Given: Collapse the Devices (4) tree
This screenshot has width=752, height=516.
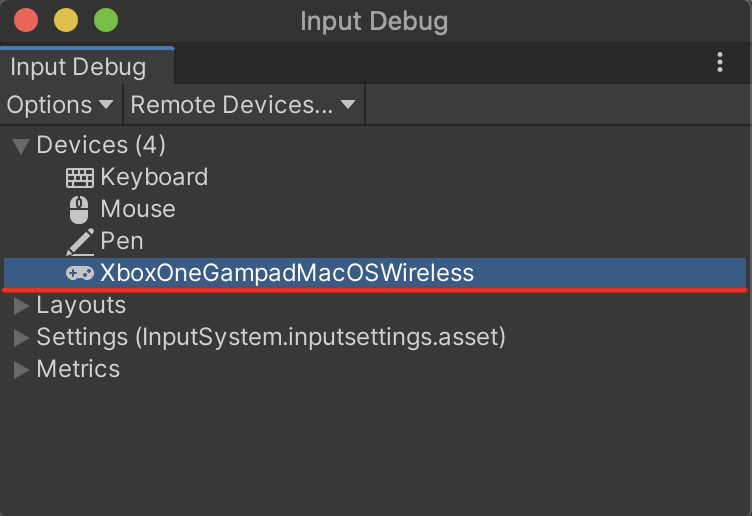Looking at the screenshot, I should click(x=21, y=146).
